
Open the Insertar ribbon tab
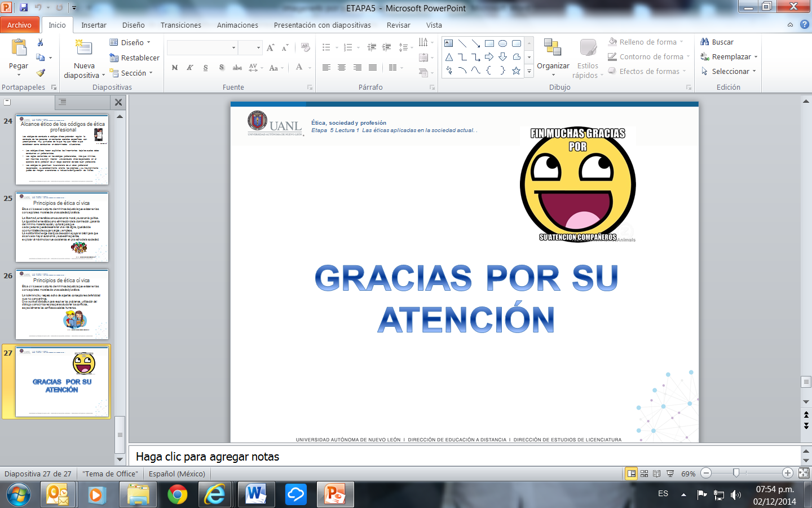click(94, 25)
